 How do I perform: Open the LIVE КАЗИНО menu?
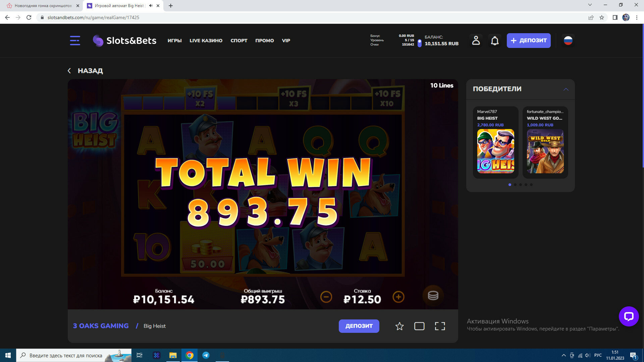point(206,41)
